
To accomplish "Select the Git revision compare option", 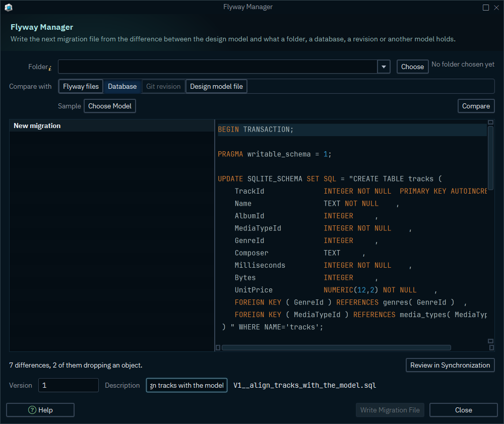I will click(x=163, y=87).
